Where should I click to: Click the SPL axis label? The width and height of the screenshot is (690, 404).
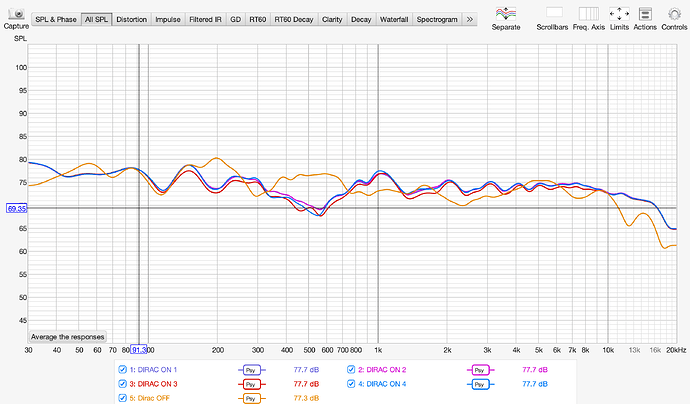[20, 39]
